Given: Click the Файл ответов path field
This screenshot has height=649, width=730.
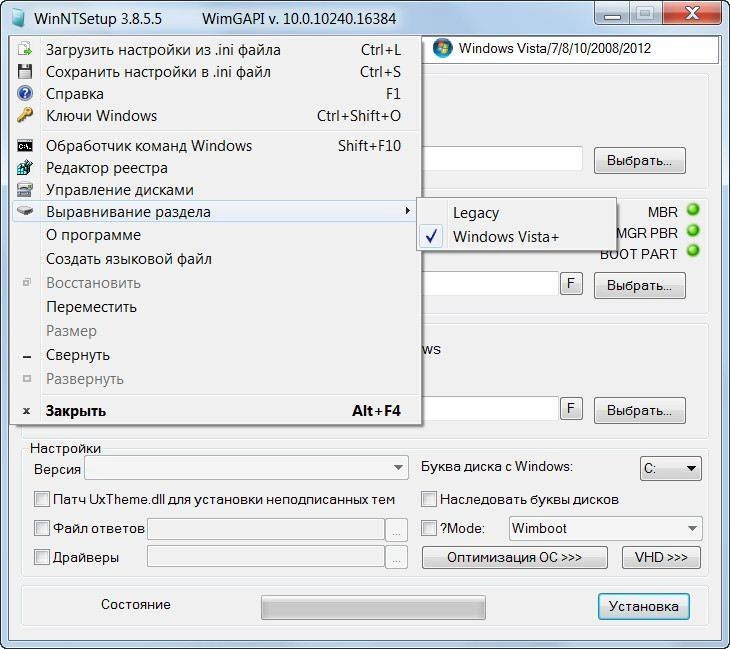Looking at the screenshot, I should click(266, 529).
